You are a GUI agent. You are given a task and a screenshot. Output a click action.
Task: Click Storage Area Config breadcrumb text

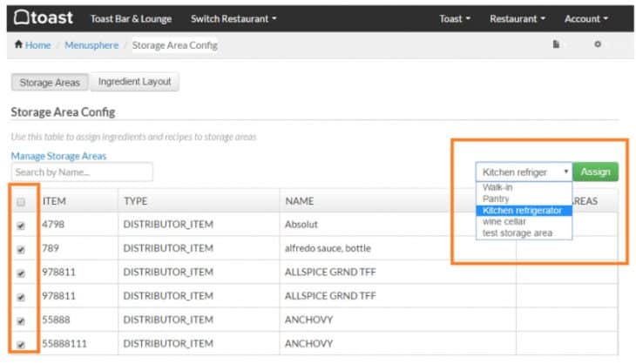tap(175, 45)
